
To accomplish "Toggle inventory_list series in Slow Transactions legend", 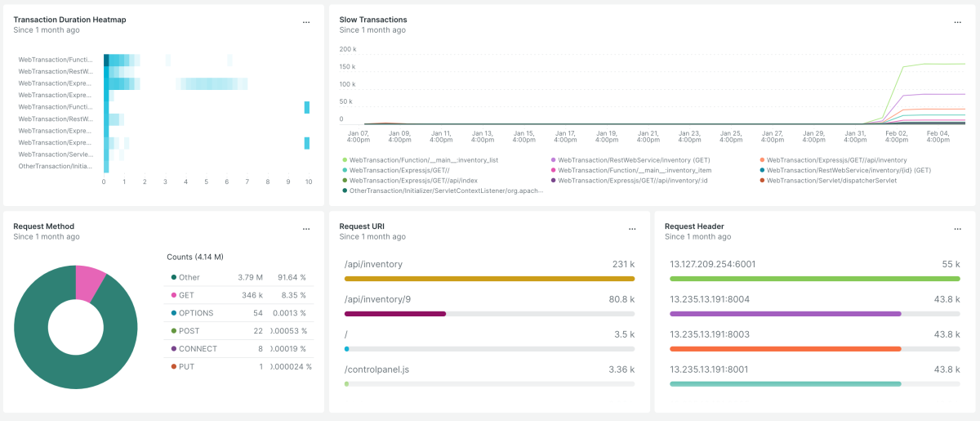I will (x=424, y=160).
